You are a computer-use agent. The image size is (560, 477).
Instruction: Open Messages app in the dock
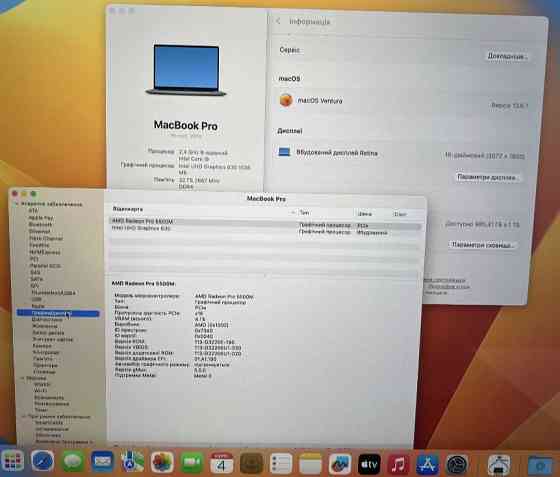tap(73, 462)
